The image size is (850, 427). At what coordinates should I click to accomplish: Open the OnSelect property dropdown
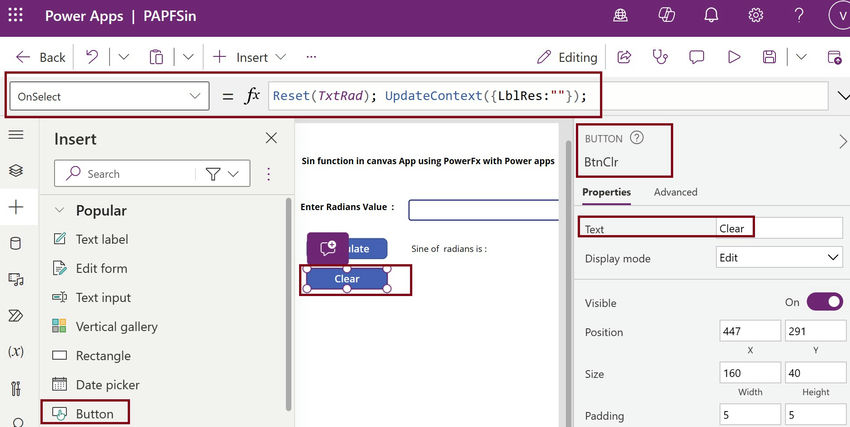click(x=110, y=96)
